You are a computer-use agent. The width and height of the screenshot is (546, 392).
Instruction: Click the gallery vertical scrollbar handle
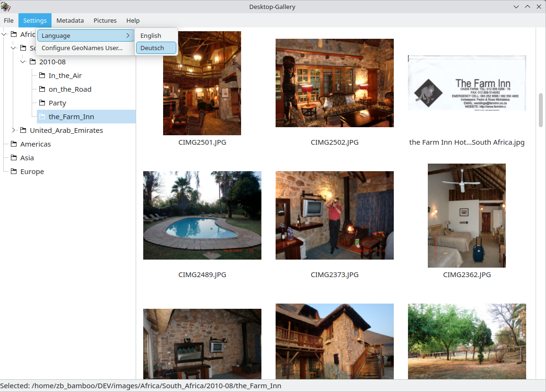click(540, 110)
